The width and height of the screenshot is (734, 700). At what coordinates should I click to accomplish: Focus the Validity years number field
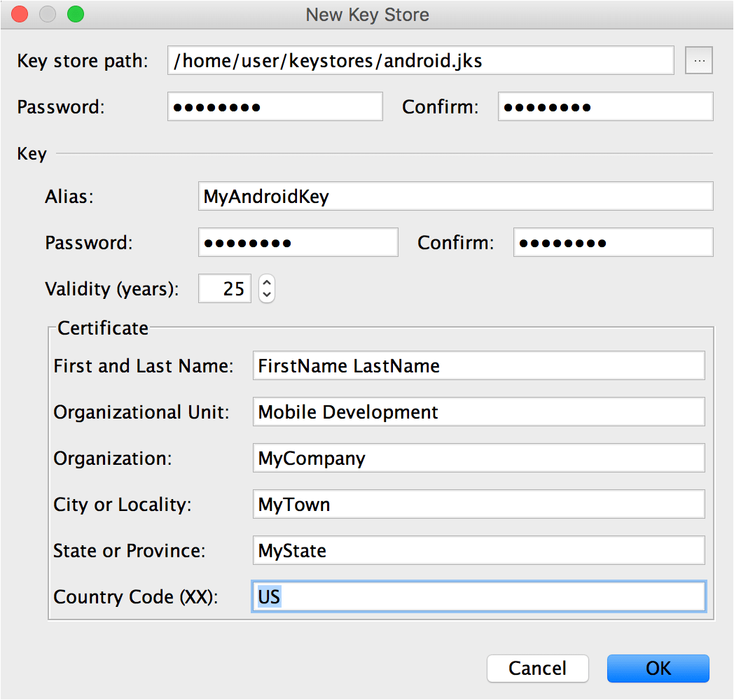click(225, 288)
